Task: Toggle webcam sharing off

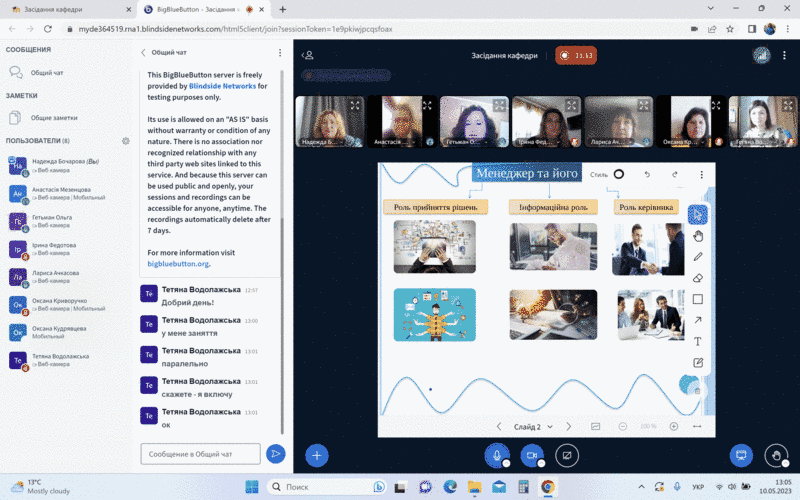Action: click(532, 455)
